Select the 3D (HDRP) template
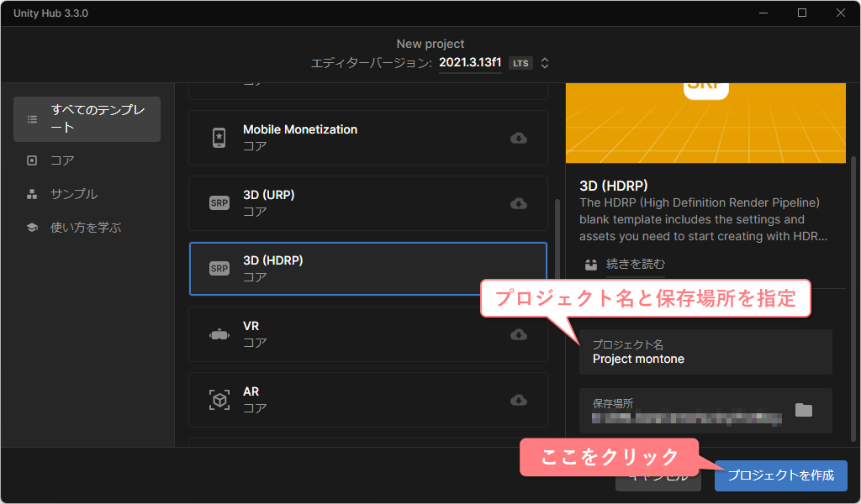 pos(368,269)
